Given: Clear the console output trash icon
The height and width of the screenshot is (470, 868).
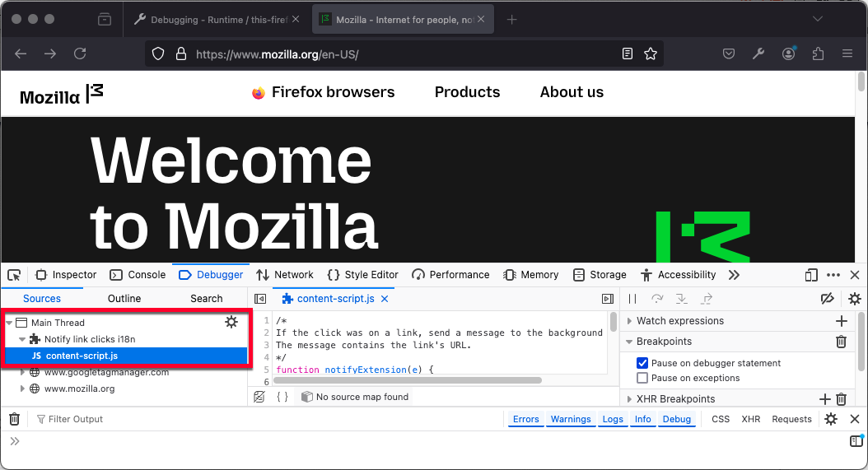Looking at the screenshot, I should [x=14, y=419].
